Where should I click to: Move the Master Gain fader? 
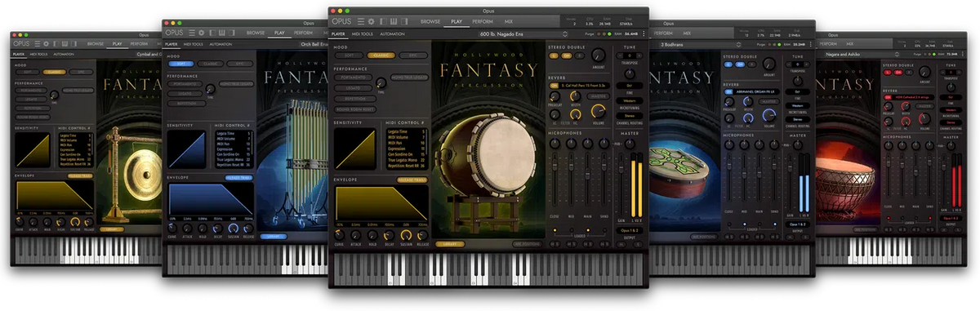point(621,167)
